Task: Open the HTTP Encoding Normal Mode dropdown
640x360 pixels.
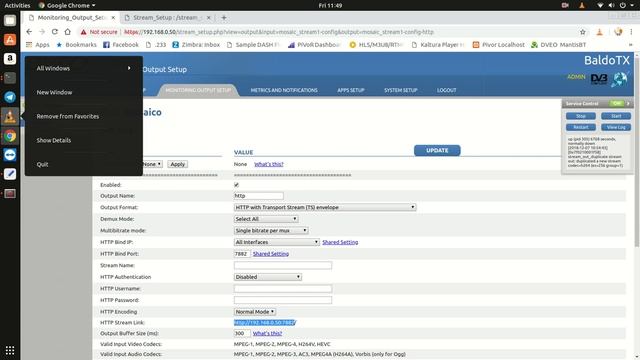Action: coord(255,312)
